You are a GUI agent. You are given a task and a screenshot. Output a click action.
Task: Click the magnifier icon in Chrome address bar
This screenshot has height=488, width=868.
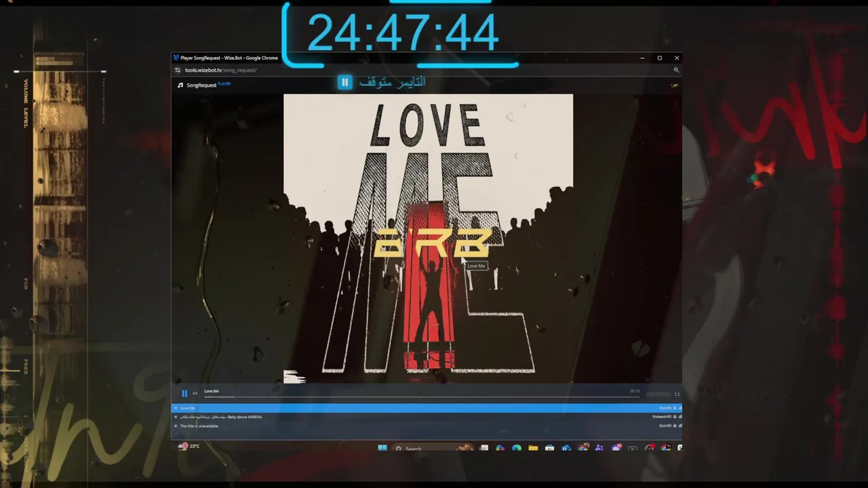pyautogui.click(x=676, y=70)
